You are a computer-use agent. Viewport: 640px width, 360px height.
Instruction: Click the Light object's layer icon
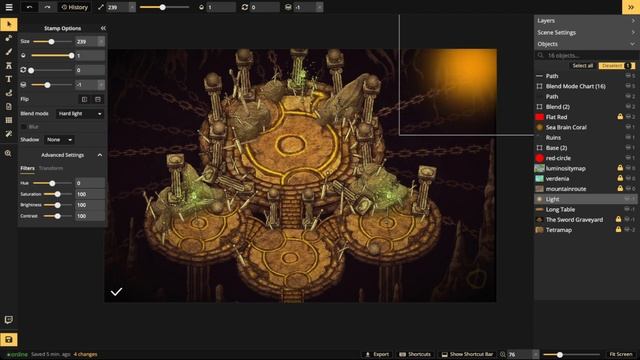[x=628, y=199]
